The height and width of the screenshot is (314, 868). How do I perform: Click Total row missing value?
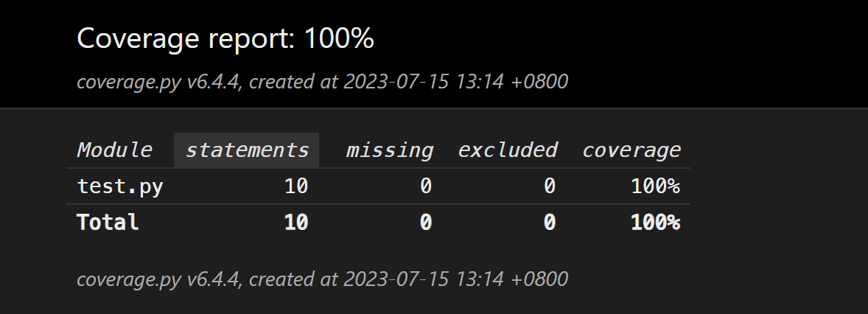point(425,222)
